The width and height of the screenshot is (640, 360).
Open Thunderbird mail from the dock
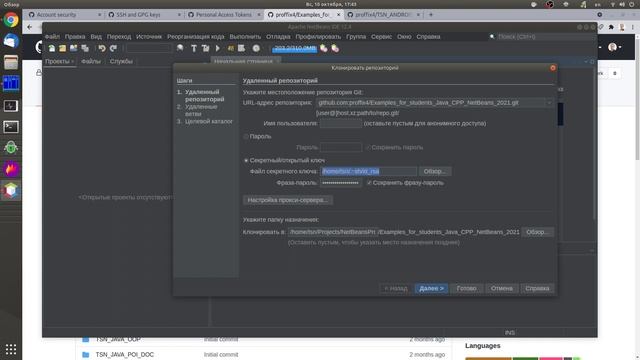[11, 41]
